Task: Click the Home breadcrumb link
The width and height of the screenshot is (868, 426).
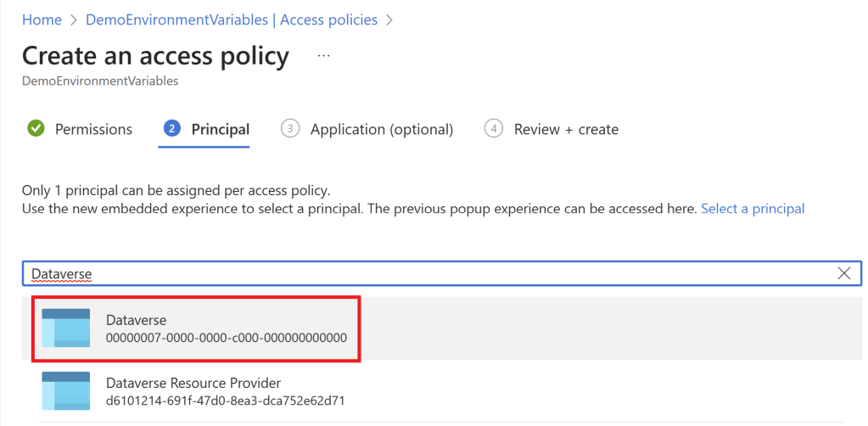Action: 42,20
